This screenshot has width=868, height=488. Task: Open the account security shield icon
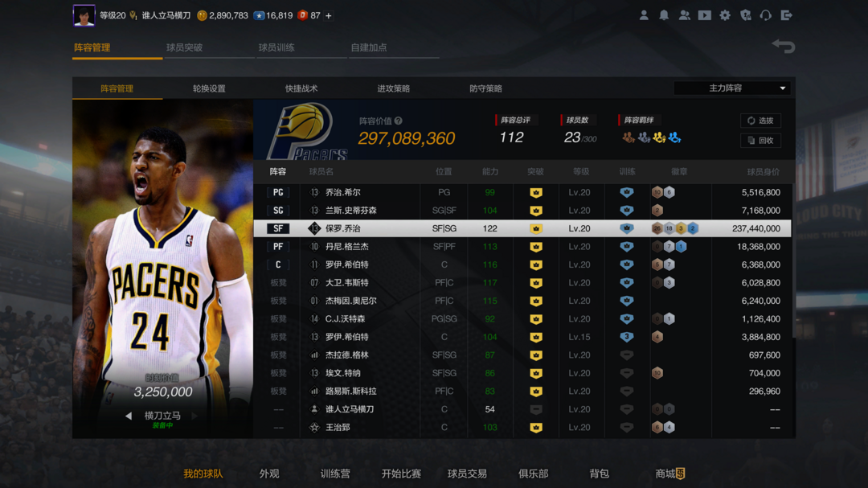pos(746,15)
